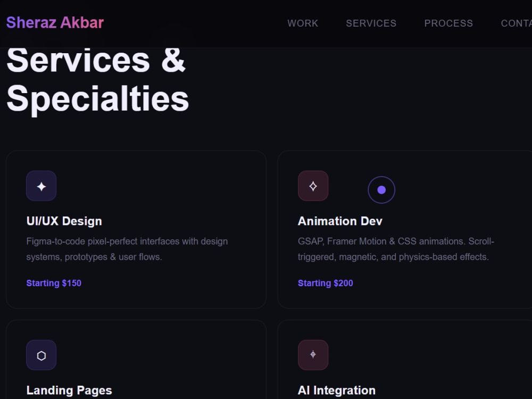Click the UI/UX Design sparkle icon

[41, 186]
